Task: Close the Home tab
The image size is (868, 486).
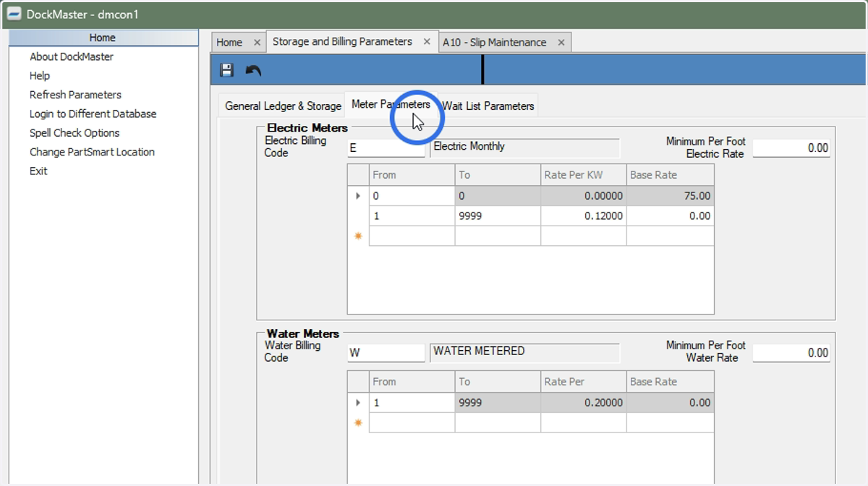Action: [x=257, y=43]
